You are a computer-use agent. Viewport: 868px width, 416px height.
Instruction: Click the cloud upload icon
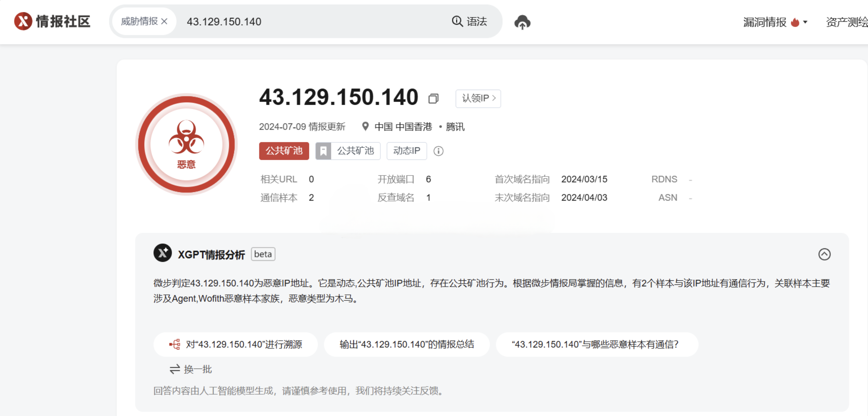[x=522, y=22]
